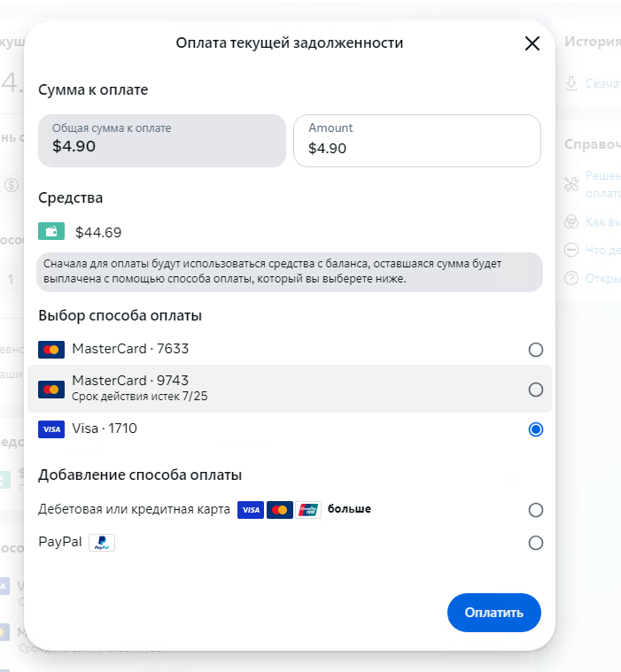This screenshot has width=621, height=672.
Task: Select expired MasterCard 9743 radio button
Action: pos(535,390)
